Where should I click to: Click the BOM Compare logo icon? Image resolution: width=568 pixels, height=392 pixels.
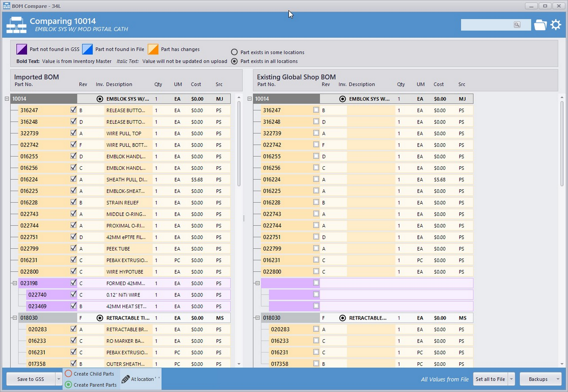coord(16,25)
